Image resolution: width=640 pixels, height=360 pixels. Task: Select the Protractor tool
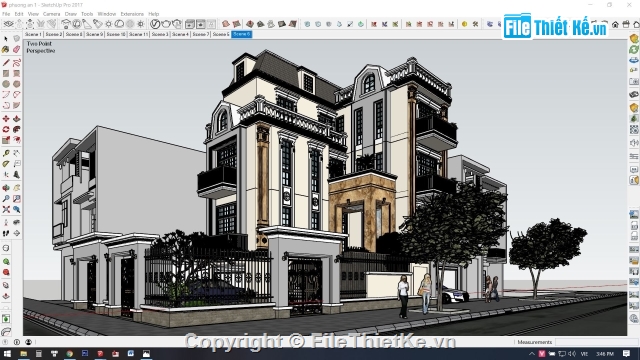tap(6, 164)
